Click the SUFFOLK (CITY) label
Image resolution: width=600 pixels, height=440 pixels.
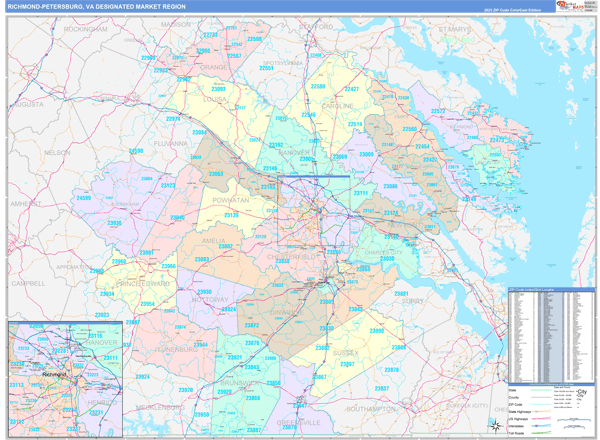467,405
